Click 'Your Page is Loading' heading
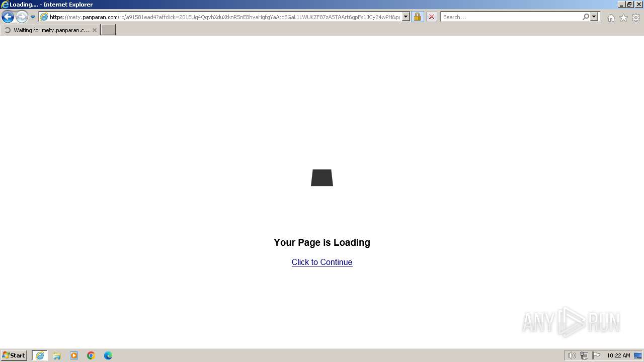Image resolution: width=644 pixels, height=362 pixels. [x=322, y=242]
